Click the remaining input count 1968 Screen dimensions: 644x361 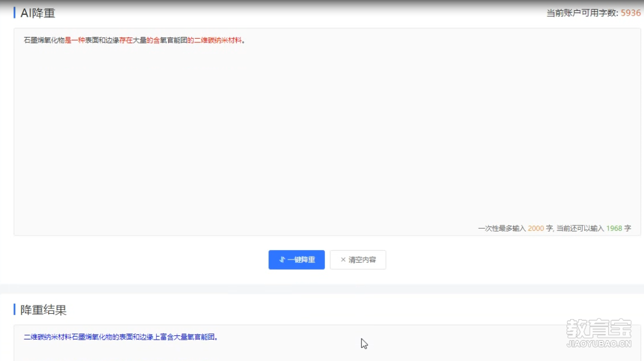point(614,228)
